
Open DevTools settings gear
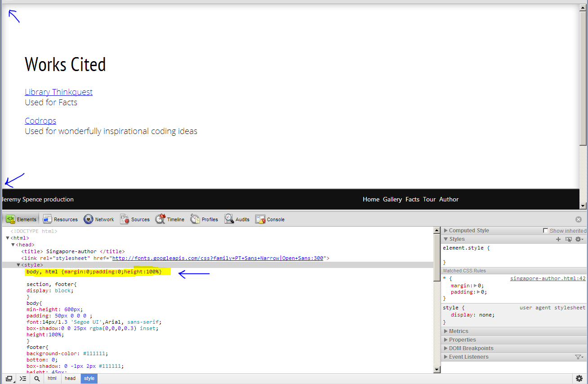579,379
